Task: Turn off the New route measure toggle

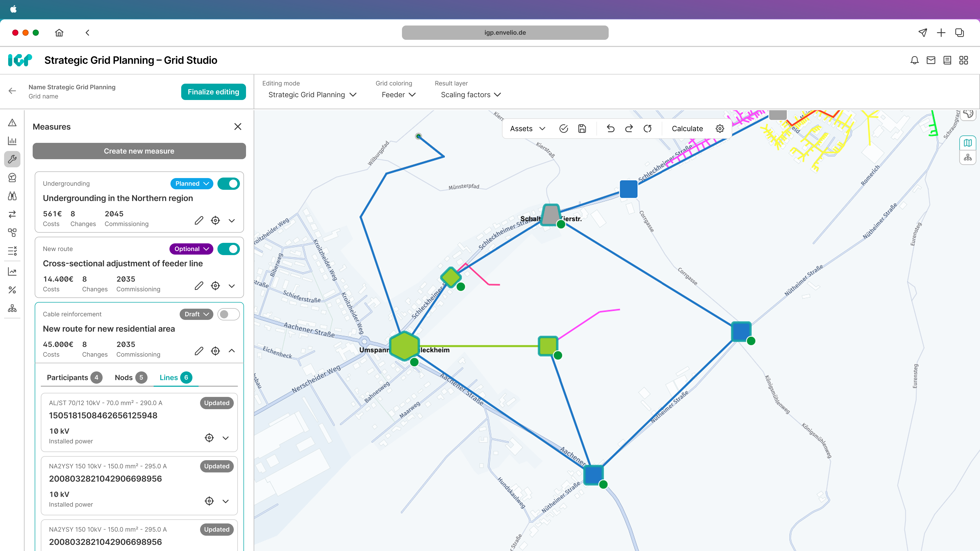Action: pos(228,249)
